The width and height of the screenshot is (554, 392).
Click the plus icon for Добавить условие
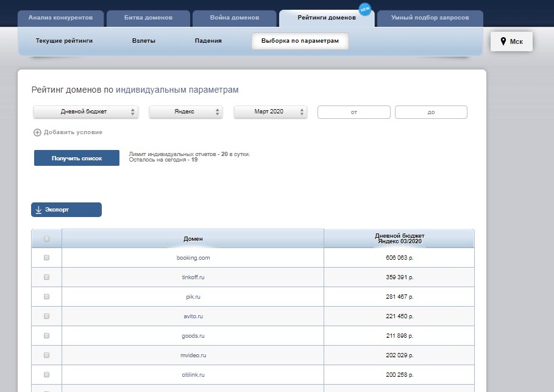(37, 132)
